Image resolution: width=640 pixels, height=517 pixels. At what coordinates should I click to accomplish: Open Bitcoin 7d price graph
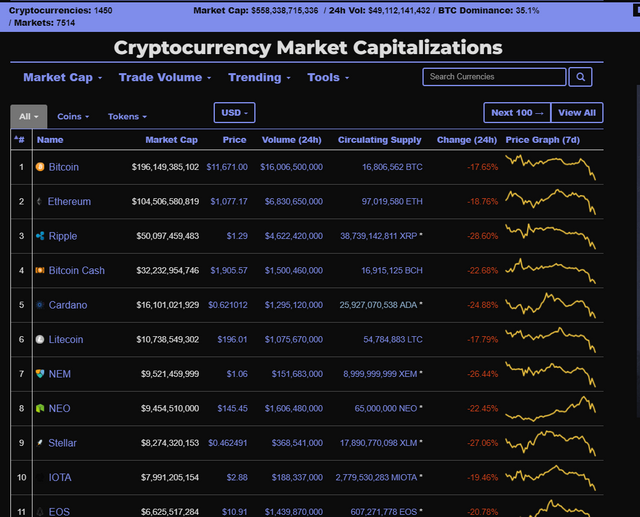click(550, 167)
